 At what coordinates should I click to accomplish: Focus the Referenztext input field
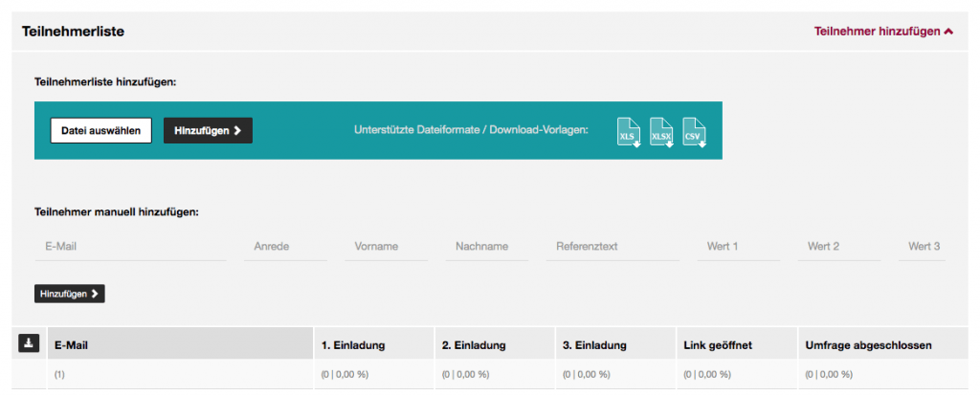(x=612, y=247)
